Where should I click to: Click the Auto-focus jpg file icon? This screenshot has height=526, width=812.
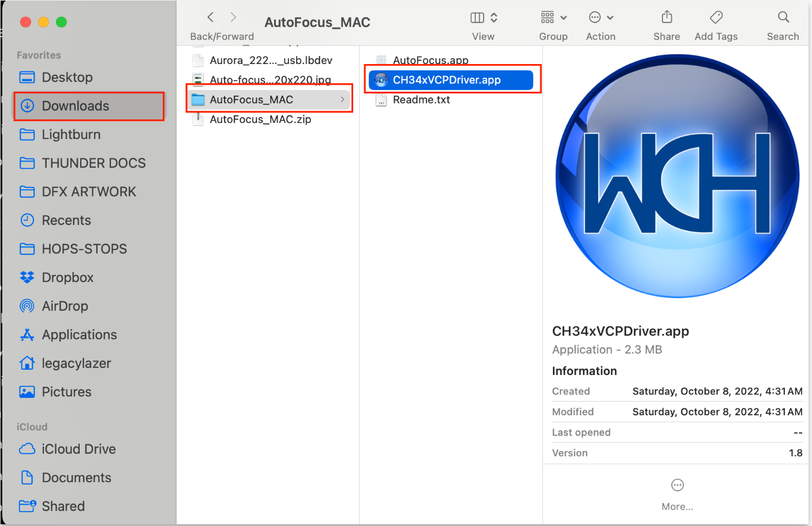tap(198, 80)
